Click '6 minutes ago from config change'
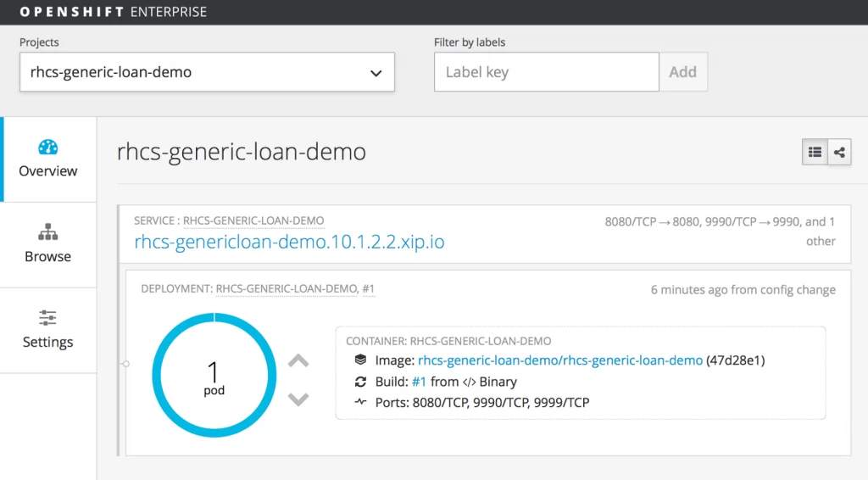The width and height of the screenshot is (868, 480). [x=743, y=289]
